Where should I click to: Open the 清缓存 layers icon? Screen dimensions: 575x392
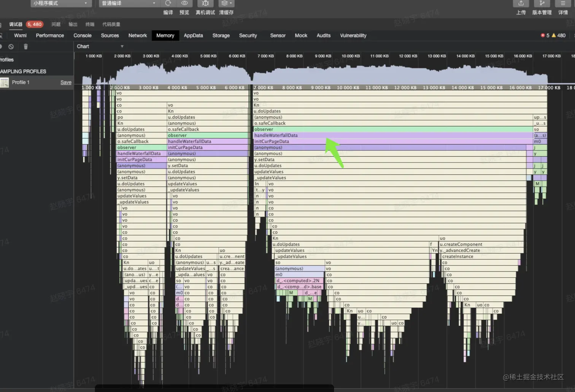pyautogui.click(x=226, y=3)
